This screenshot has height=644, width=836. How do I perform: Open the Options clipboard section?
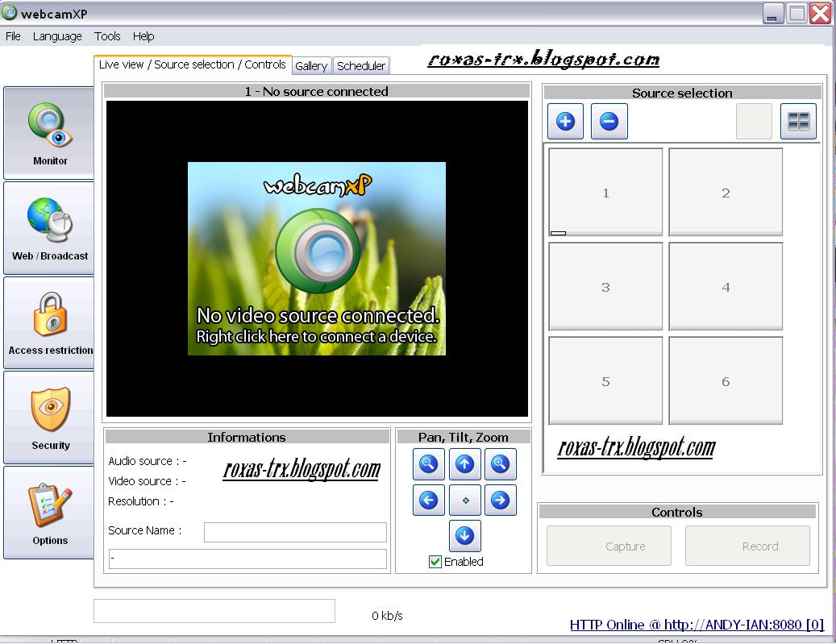(x=49, y=513)
